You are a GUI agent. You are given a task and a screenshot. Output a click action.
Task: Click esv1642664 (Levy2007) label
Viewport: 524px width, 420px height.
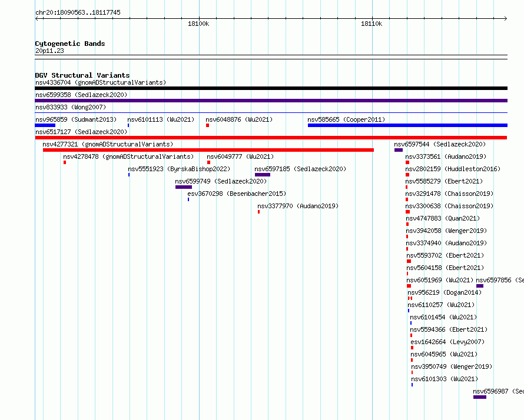(447, 342)
